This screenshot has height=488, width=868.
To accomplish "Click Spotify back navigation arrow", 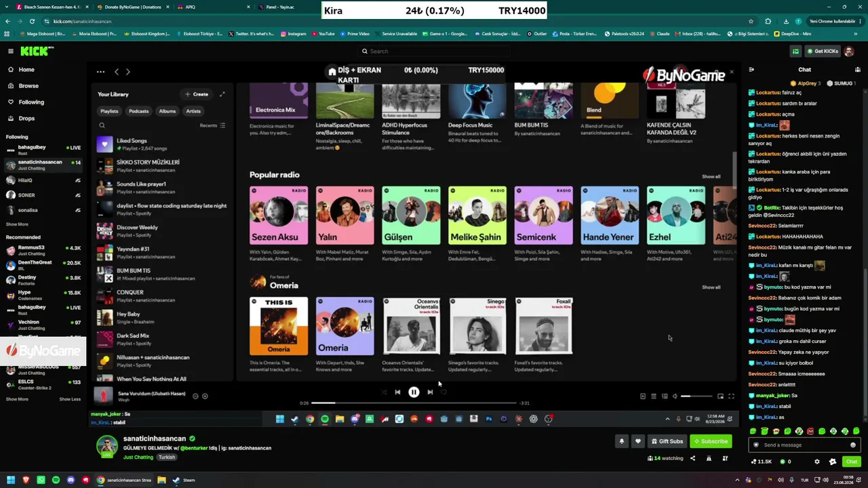I will (117, 72).
